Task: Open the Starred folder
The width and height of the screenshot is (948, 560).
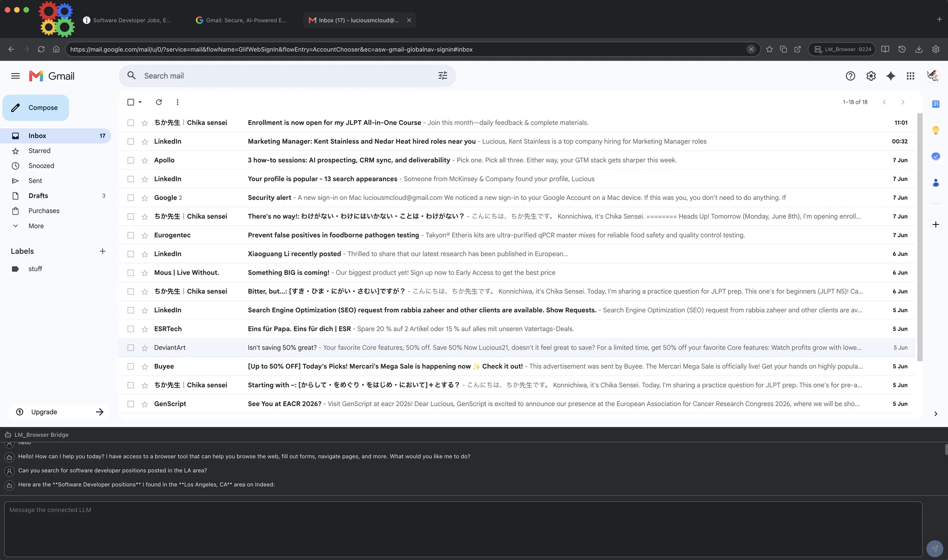Action: [x=56, y=151]
